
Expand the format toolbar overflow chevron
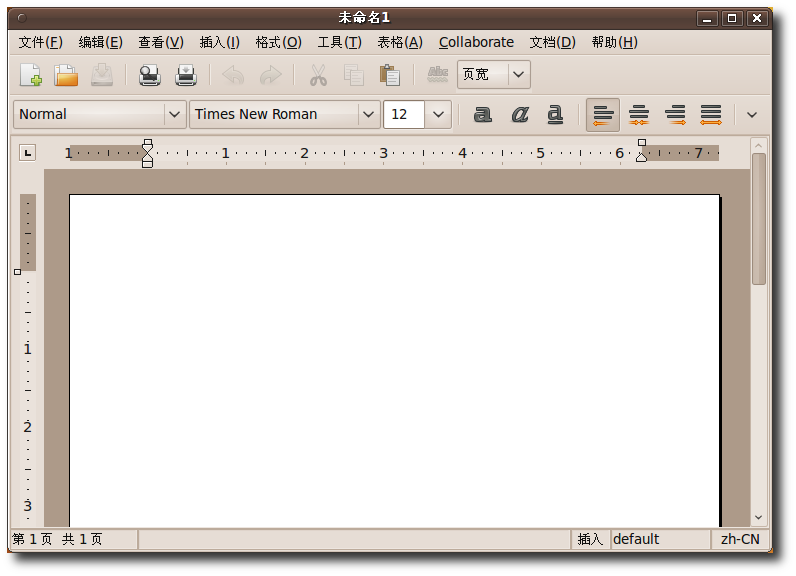(x=752, y=115)
